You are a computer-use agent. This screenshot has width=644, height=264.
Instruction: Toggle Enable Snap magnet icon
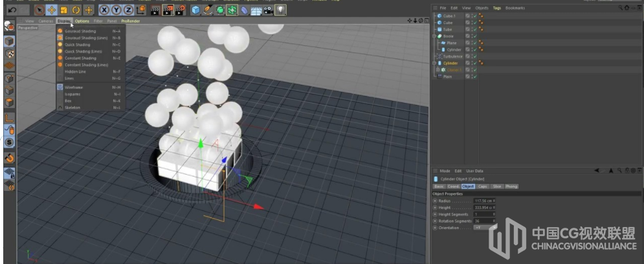tap(9, 158)
